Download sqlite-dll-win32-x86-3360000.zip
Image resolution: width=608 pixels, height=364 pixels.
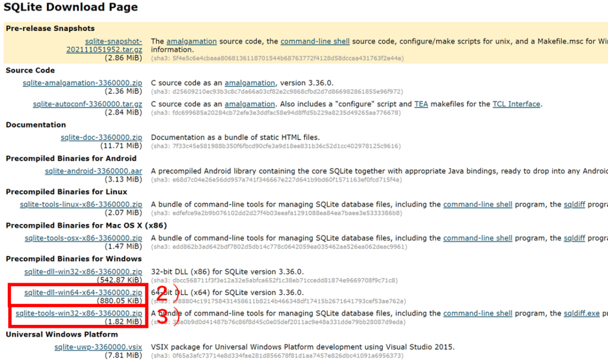click(x=83, y=272)
